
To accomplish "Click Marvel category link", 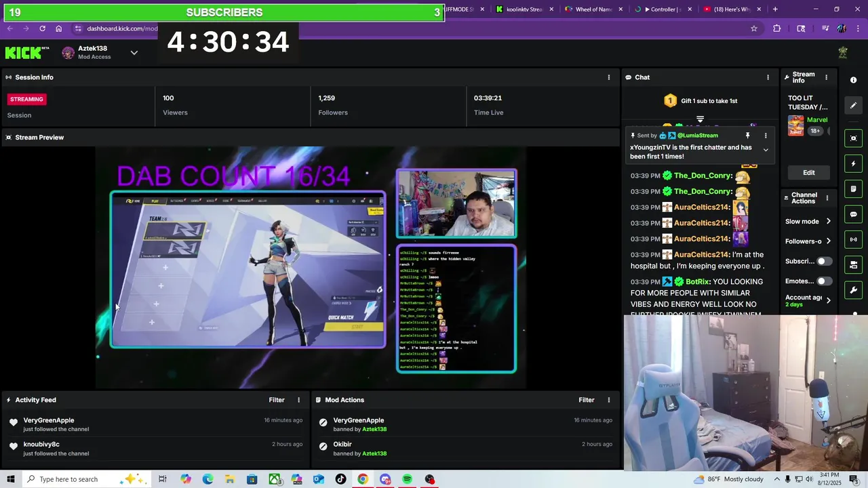I will (816, 120).
